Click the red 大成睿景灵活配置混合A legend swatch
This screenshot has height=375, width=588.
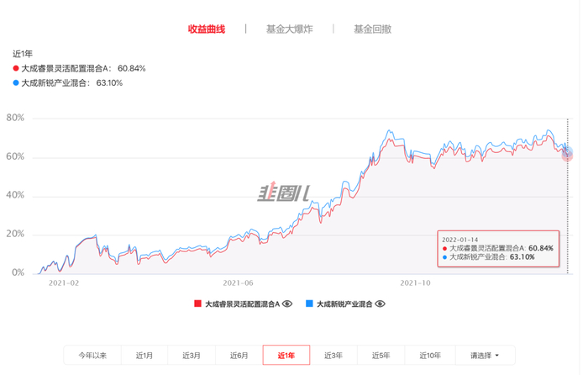[x=197, y=304]
